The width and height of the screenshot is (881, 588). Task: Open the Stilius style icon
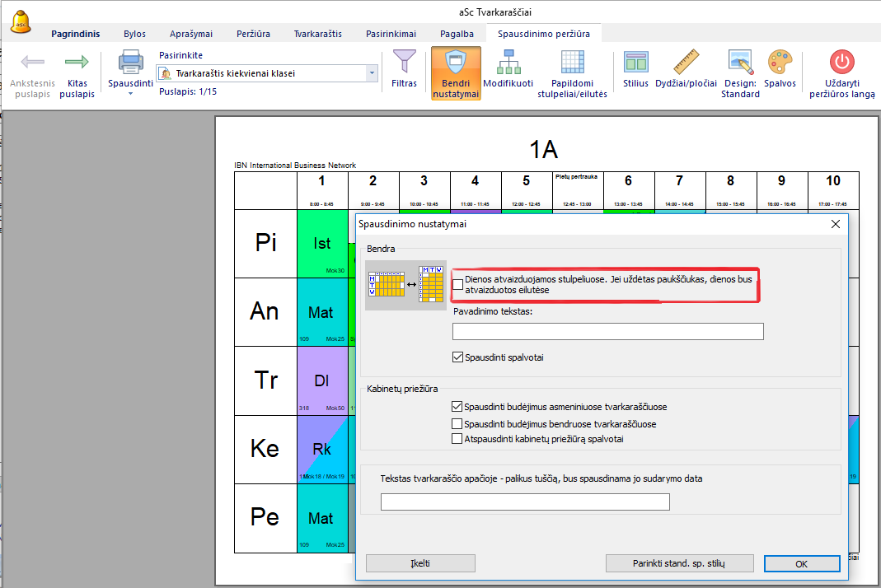point(635,63)
